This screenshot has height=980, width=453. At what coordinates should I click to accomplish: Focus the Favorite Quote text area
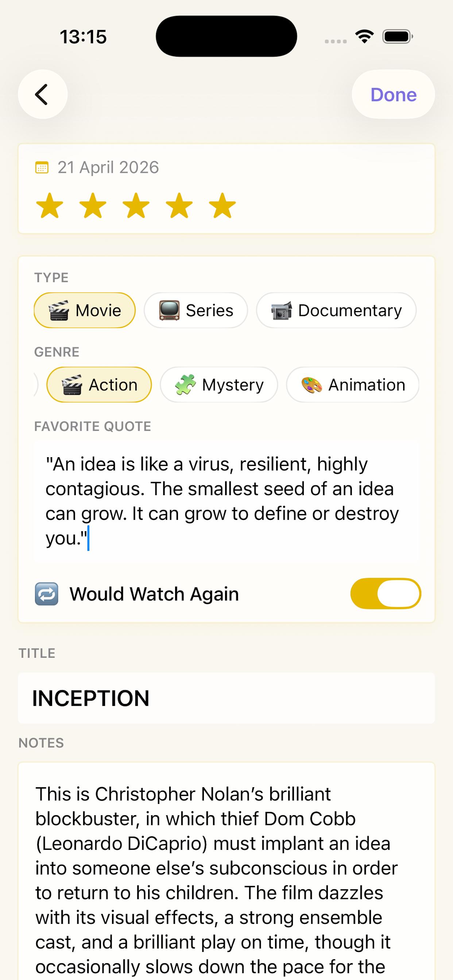click(x=226, y=501)
